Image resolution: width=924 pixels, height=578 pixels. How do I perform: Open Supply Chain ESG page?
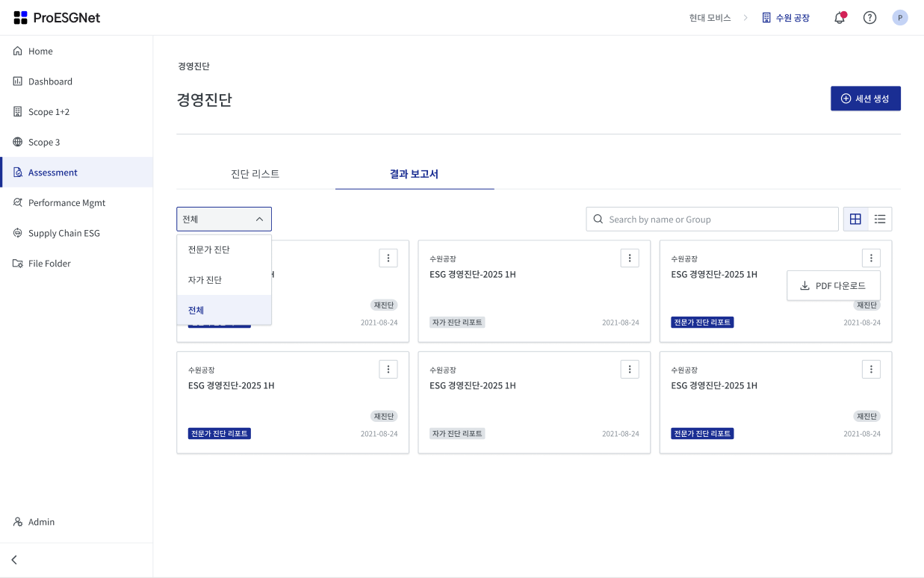(63, 233)
